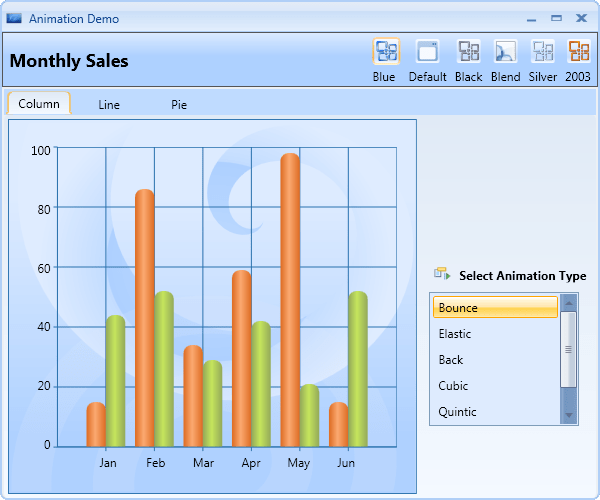The height and width of the screenshot is (500, 600).
Task: Pick Cubic from the animation list
Action: [496, 386]
